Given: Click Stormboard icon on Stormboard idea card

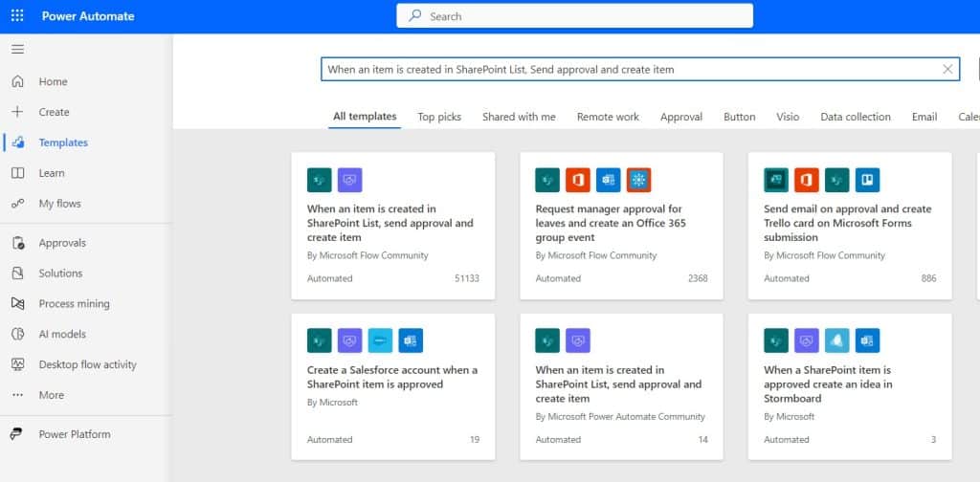Looking at the screenshot, I should tap(836, 340).
